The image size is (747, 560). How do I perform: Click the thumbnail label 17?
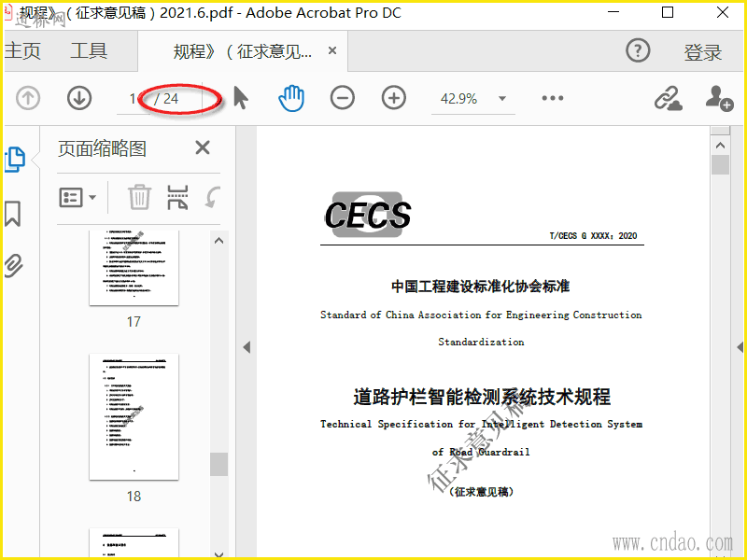[134, 322]
